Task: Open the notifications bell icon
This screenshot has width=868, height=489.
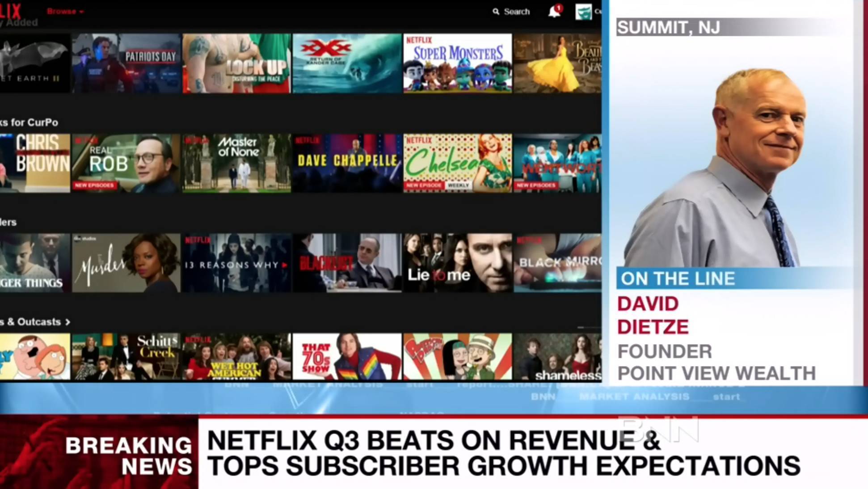Action: pos(554,11)
